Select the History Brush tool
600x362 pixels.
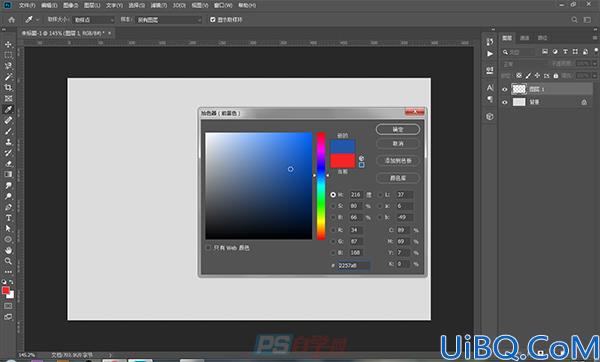pos(8,153)
